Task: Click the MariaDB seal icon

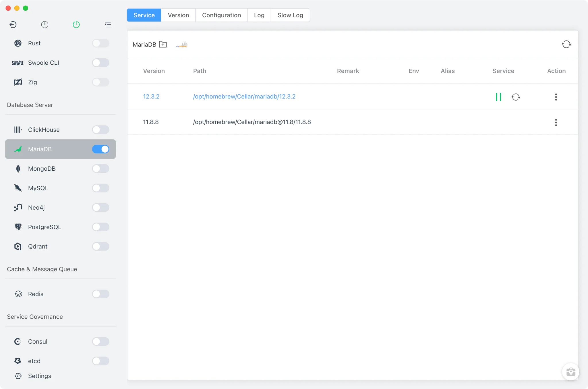Action: click(x=18, y=149)
